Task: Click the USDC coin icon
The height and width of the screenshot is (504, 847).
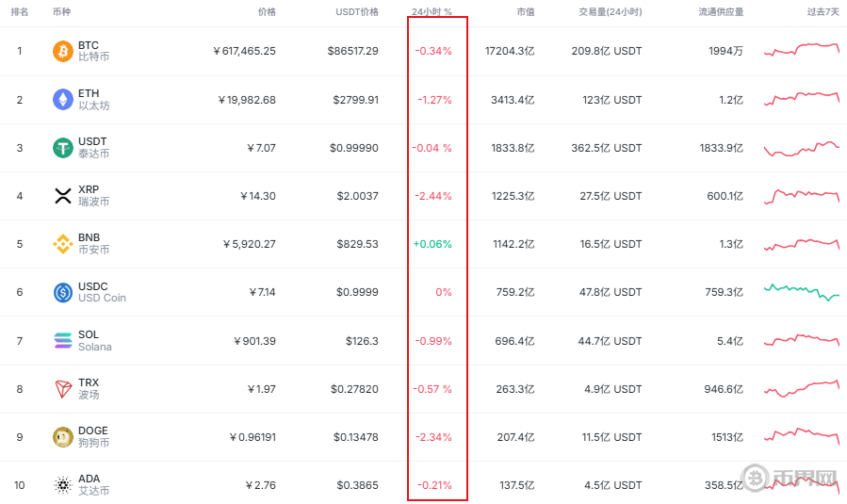Action: 63,292
